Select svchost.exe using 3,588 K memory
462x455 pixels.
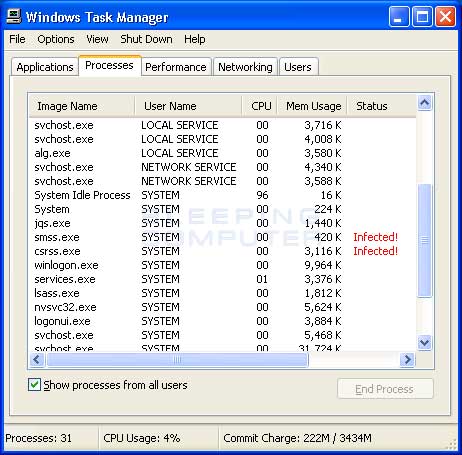222,181
